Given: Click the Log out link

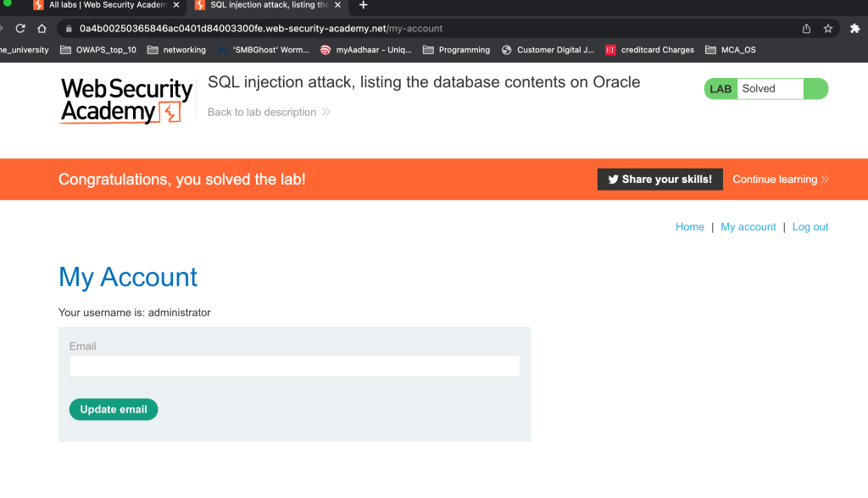Looking at the screenshot, I should 810,227.
